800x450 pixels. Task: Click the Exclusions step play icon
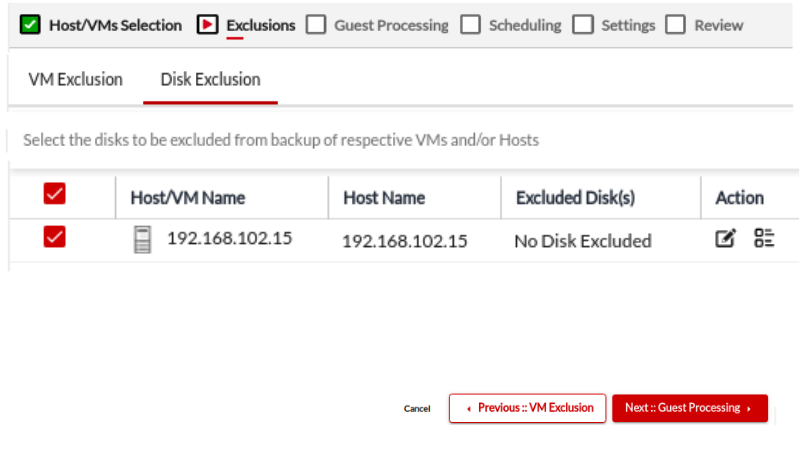[x=207, y=25]
